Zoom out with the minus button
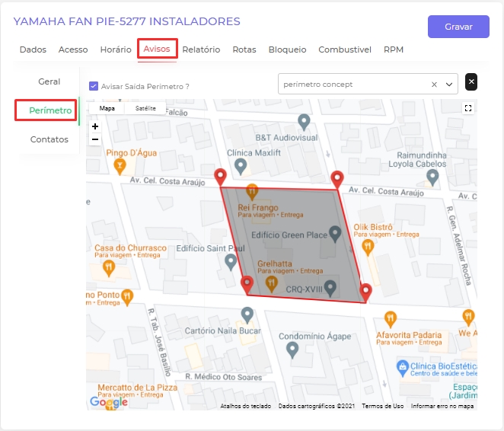Image resolution: width=504 pixels, height=431 pixels. (x=95, y=139)
